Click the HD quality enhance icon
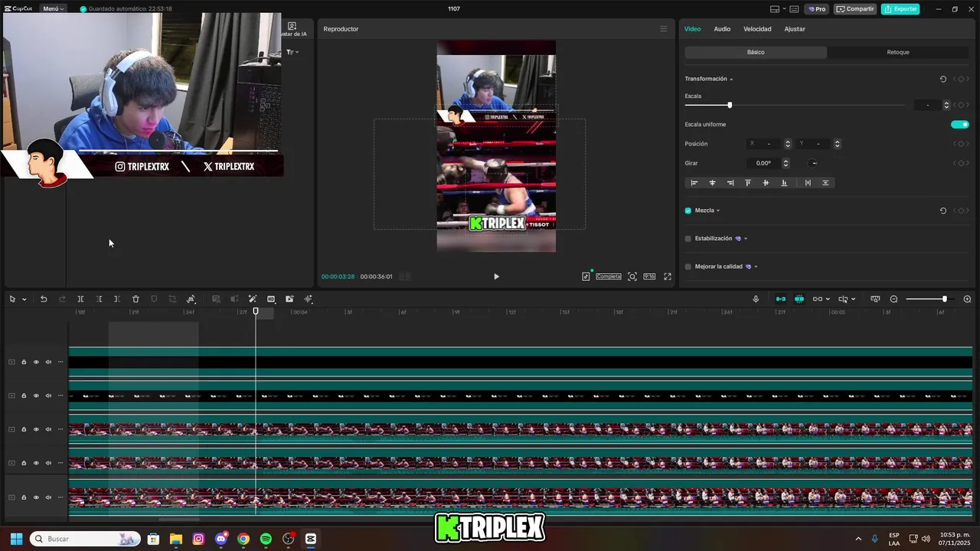The width and height of the screenshot is (980, 551). [271, 299]
